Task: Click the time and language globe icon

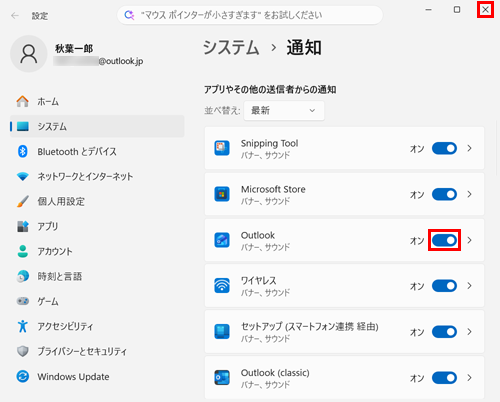Action: [x=23, y=276]
